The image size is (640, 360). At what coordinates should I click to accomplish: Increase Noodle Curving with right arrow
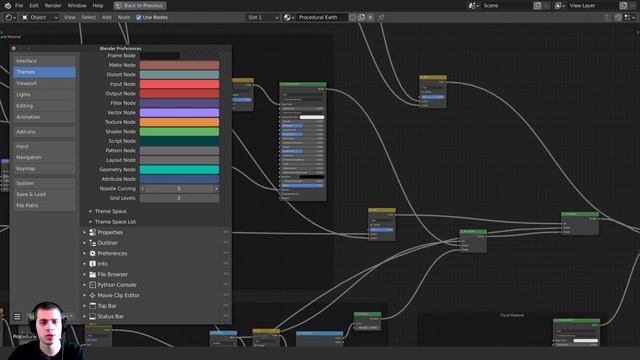[216, 189]
